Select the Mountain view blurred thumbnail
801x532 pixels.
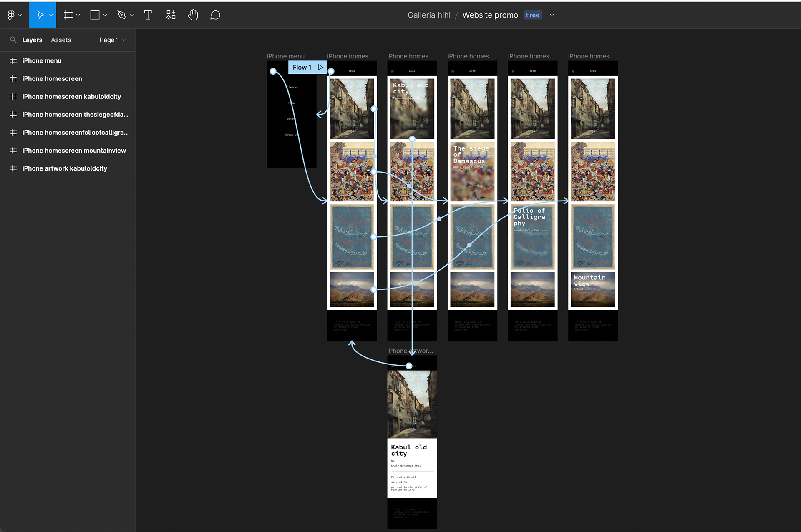(x=593, y=290)
